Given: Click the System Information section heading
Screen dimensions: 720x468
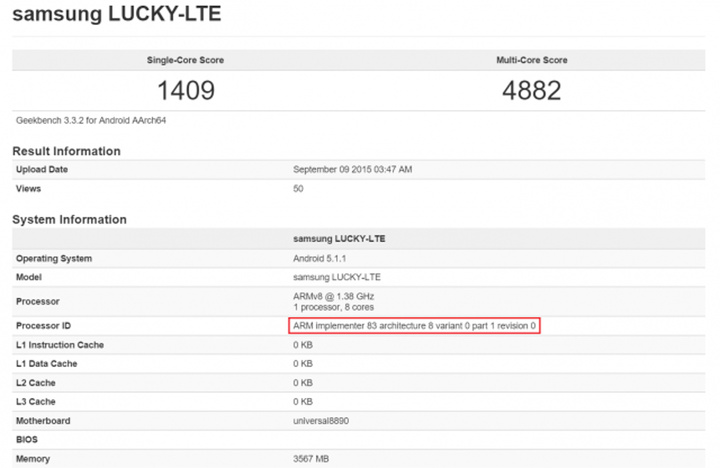Looking at the screenshot, I should (x=69, y=219).
